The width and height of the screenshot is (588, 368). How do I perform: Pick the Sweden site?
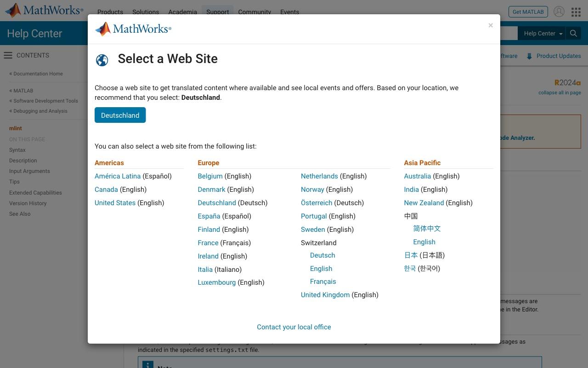pyautogui.click(x=313, y=230)
